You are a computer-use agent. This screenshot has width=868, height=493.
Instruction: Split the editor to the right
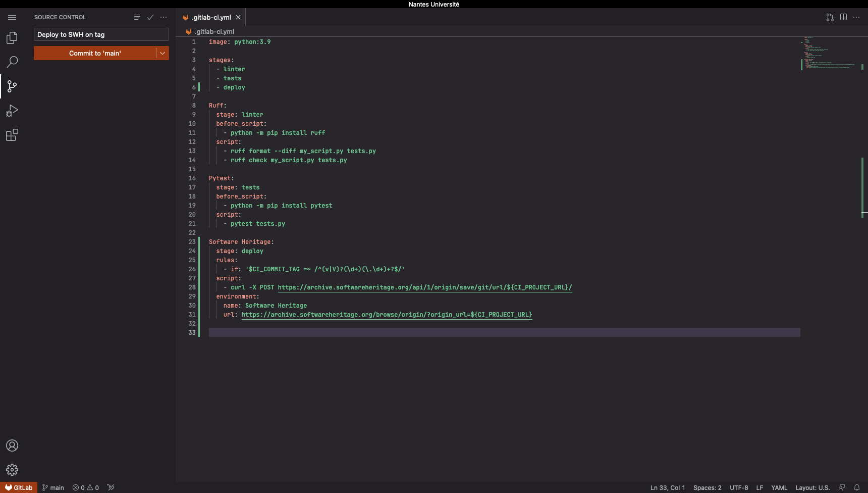click(x=843, y=17)
